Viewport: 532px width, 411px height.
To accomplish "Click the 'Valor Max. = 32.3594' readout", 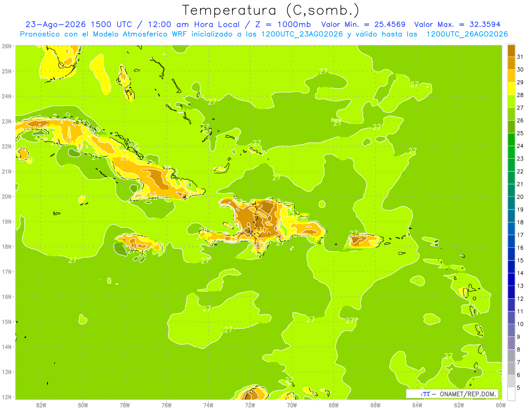I will click(458, 24).
